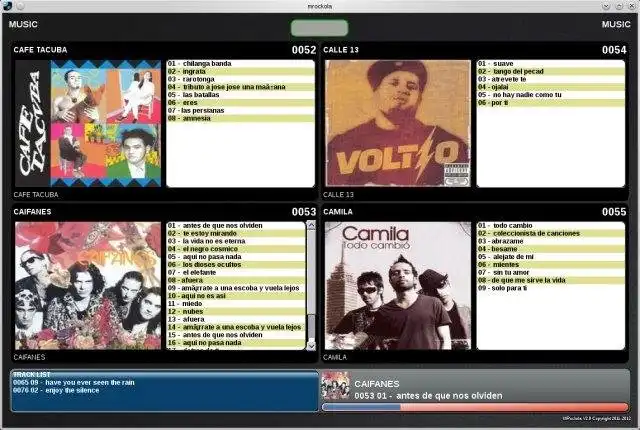Viewport: 640px width, 430px height.
Task: Select track '04 - ojalai'
Action: tap(551, 87)
